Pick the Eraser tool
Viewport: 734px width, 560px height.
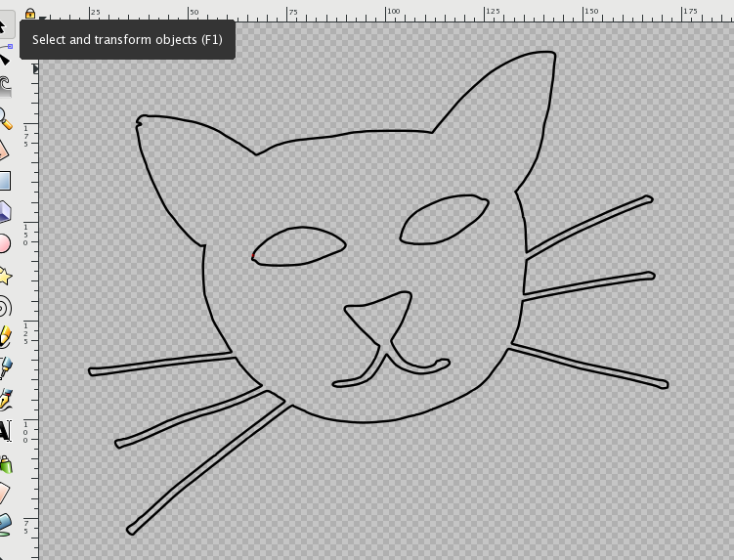tap(4, 494)
